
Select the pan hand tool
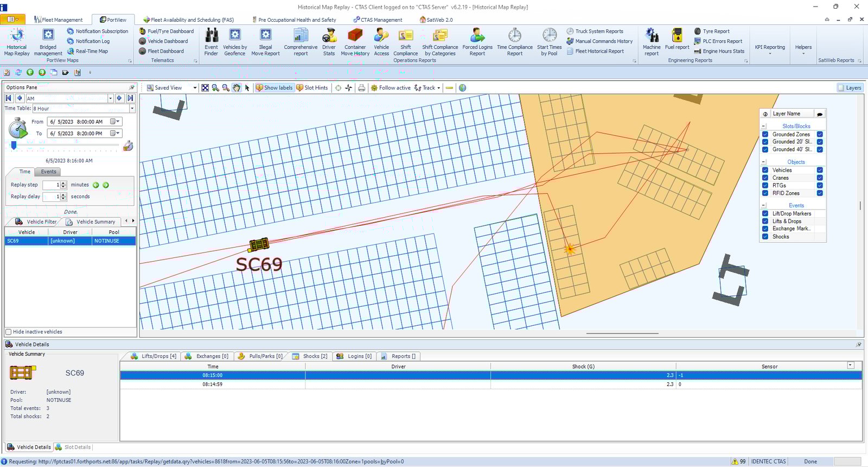[x=237, y=88]
